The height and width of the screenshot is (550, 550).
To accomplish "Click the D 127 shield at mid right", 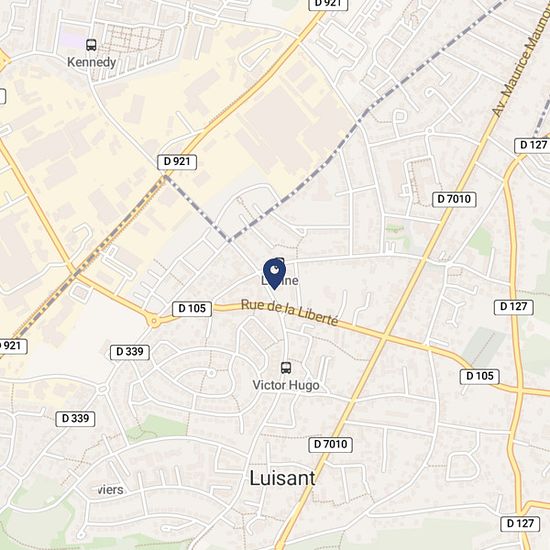I will tap(514, 307).
